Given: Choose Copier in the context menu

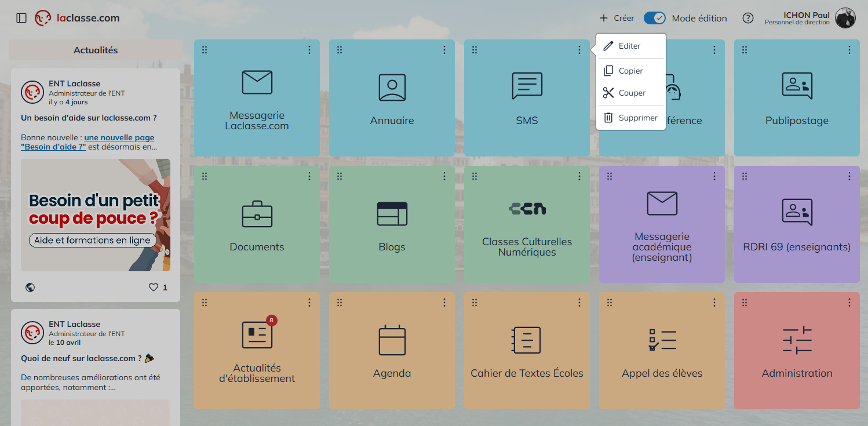Looking at the screenshot, I should [631, 71].
